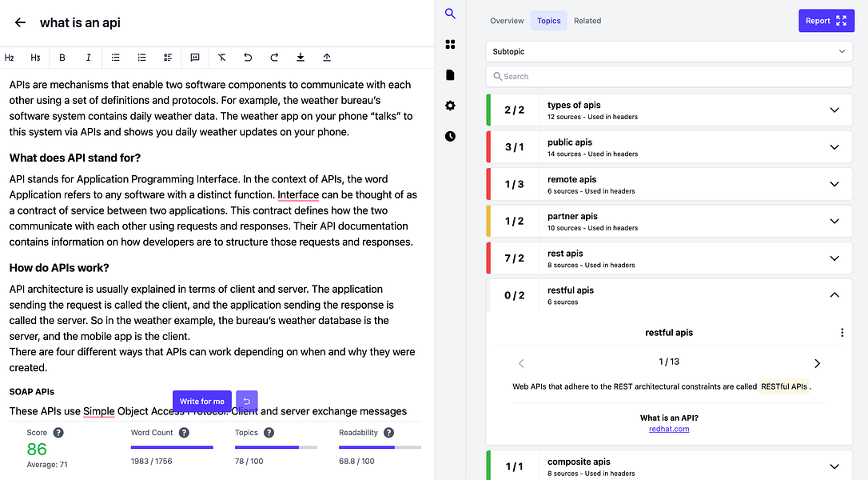Click the download icon in the toolbar
Viewport: 868px width, 480px height.
coord(301,58)
